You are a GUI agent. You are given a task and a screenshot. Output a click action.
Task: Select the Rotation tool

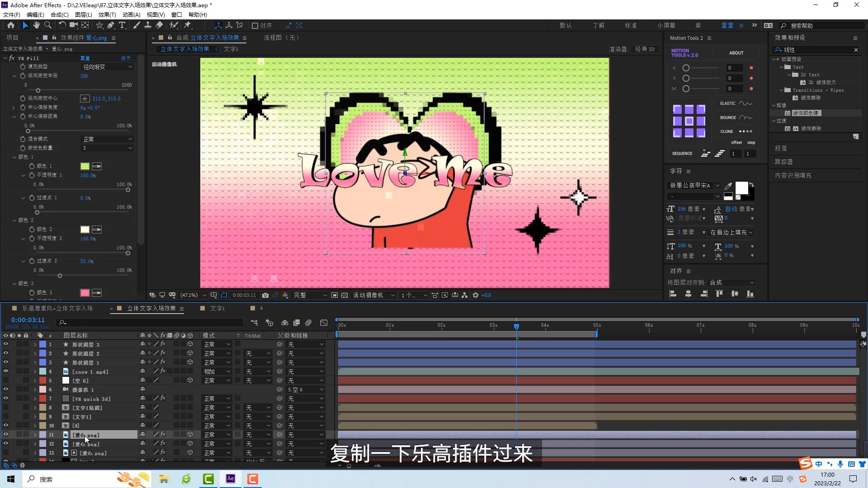pyautogui.click(x=62, y=25)
